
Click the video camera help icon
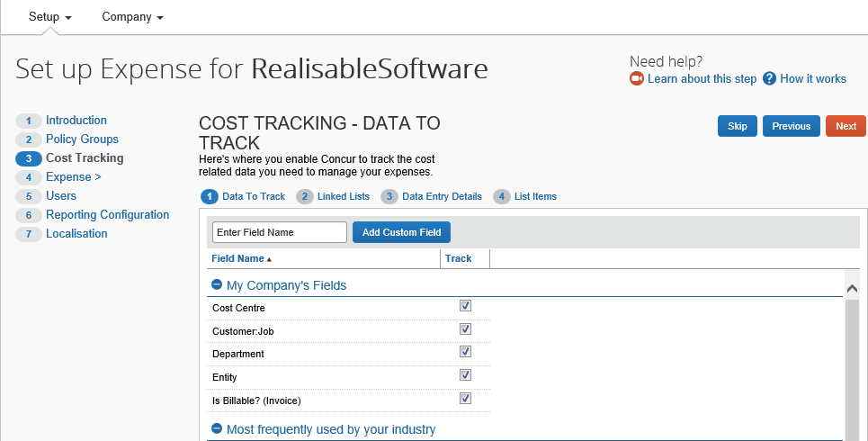pos(637,79)
